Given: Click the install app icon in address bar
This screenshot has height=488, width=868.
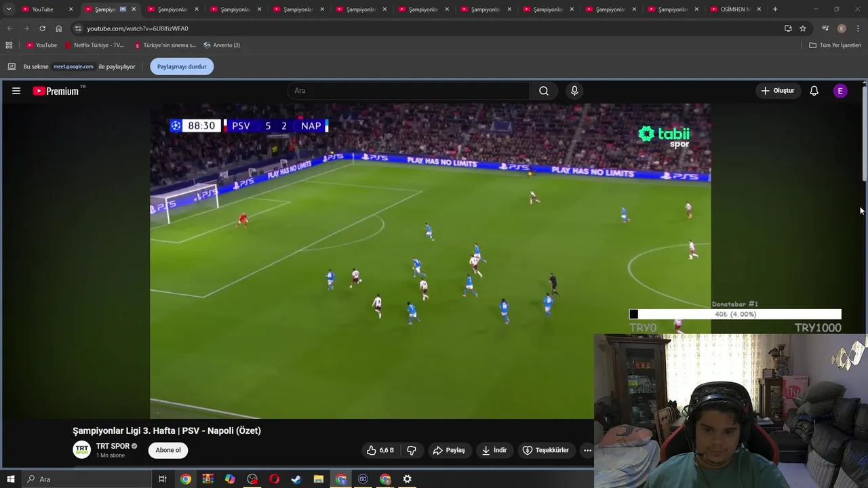Looking at the screenshot, I should pos(788,28).
